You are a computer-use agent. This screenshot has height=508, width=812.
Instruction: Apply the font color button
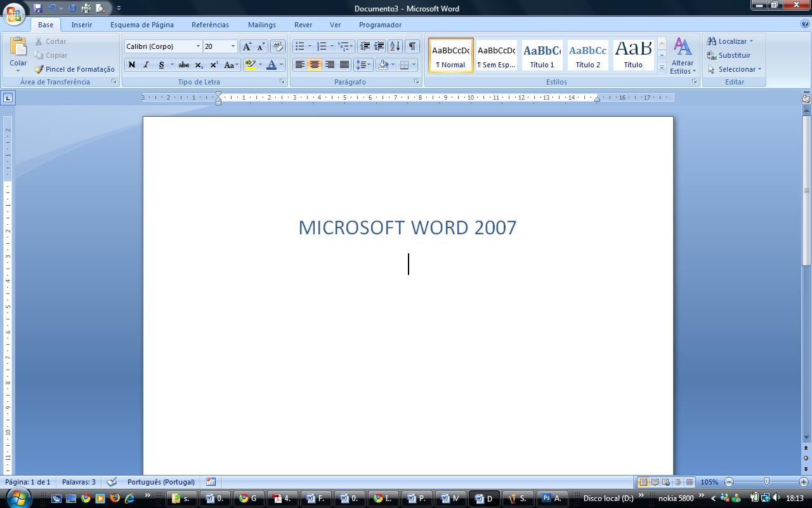click(272, 65)
